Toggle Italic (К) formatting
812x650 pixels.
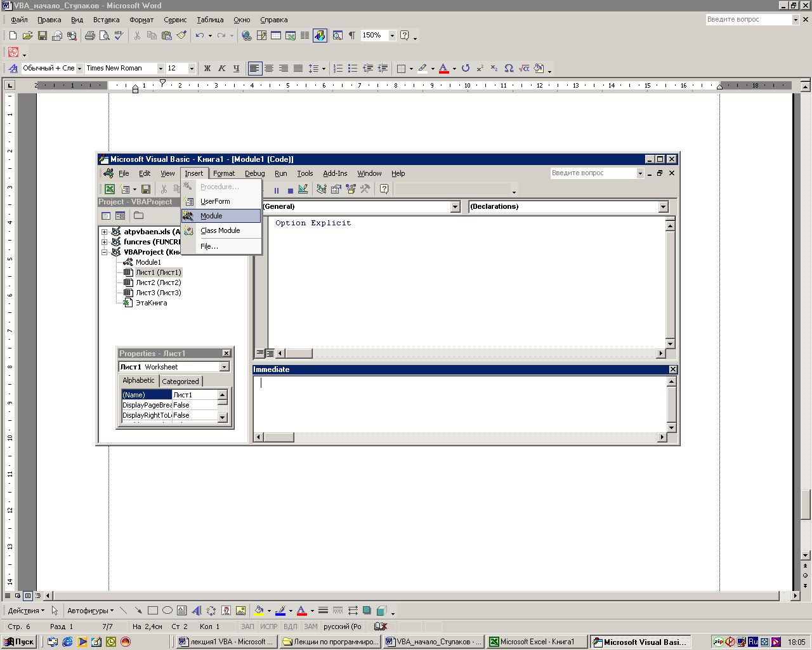pos(222,68)
